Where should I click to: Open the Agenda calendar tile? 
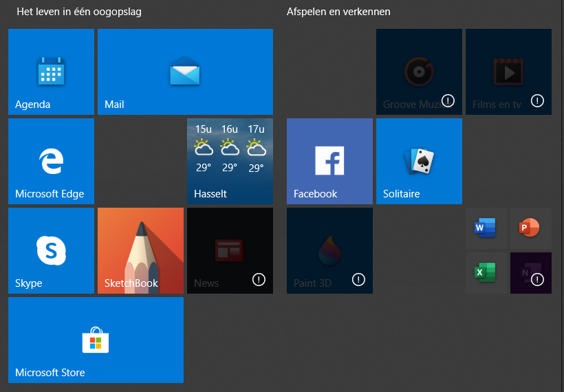tap(51, 72)
